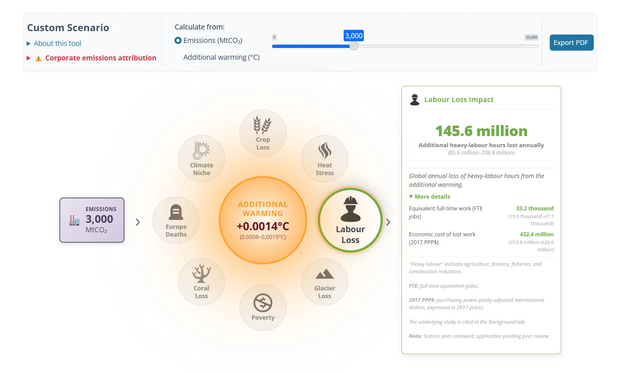Screen dimensions: 618x373
Task: Select the Europe Deaths impact icon
Action: coord(176,220)
